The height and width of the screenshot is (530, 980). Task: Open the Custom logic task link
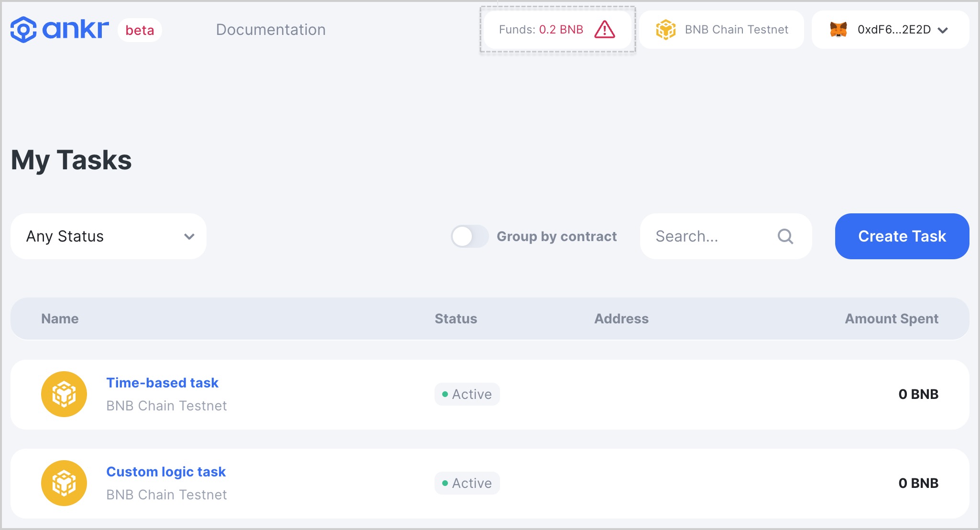coord(166,472)
